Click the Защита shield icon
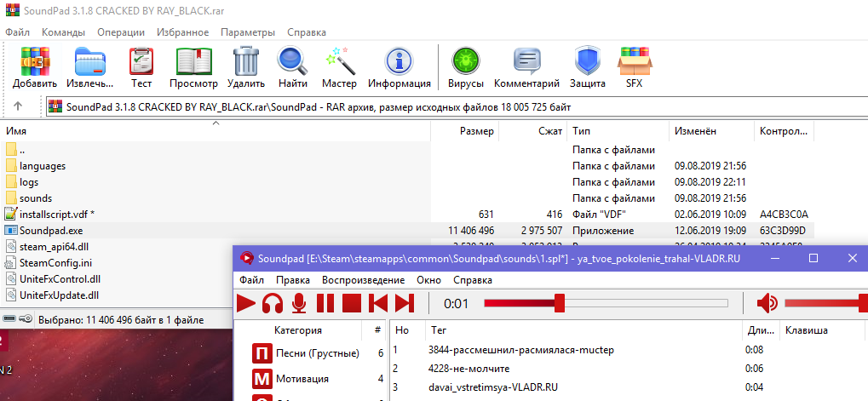Viewport: 868px width, 401px height. pos(588,60)
